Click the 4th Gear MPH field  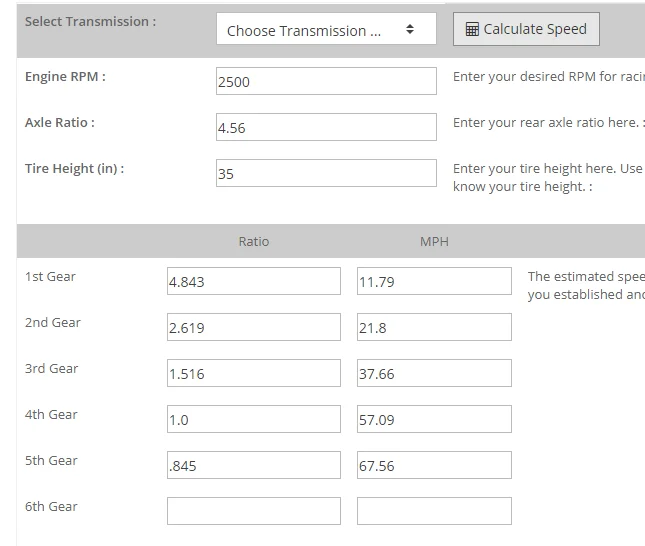point(434,419)
